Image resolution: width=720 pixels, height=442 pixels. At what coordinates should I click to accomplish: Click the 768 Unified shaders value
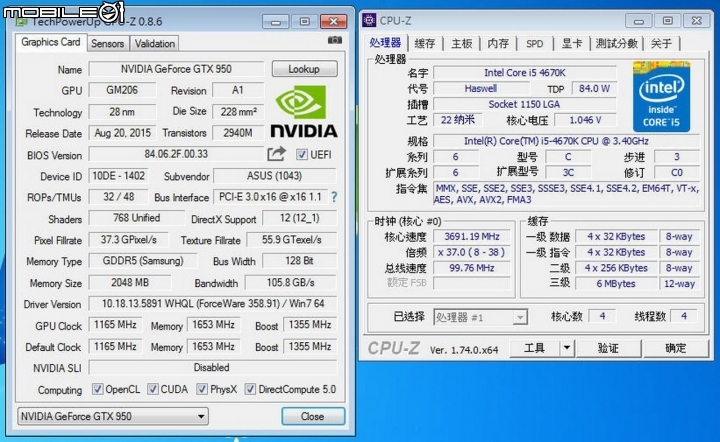click(136, 218)
